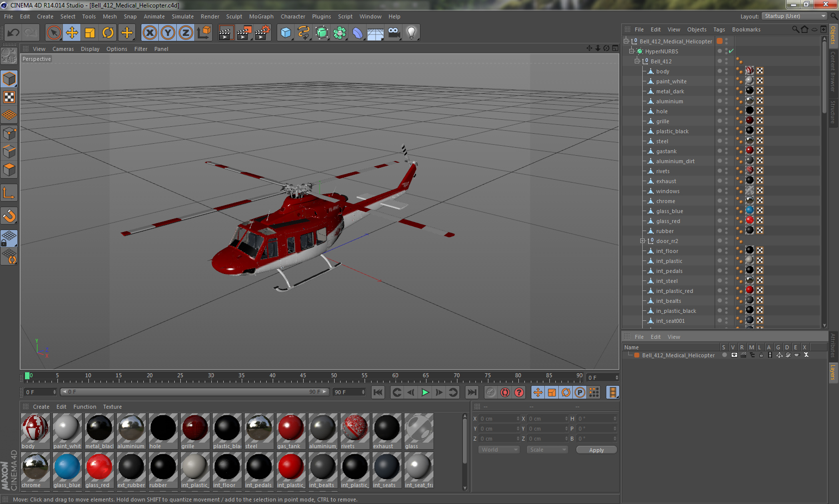Open the Simulate menu
839x504 pixels.
click(182, 16)
